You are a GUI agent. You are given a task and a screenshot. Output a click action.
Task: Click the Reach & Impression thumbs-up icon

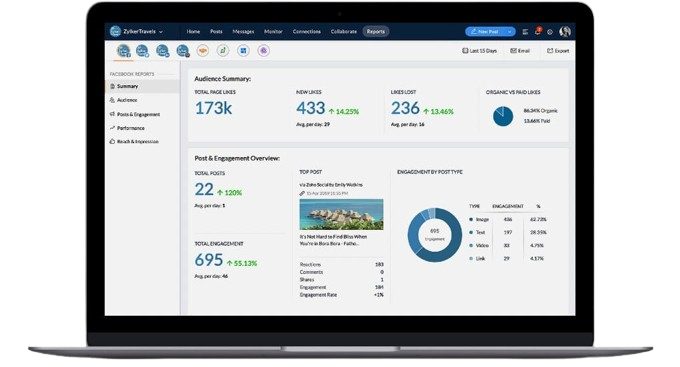pyautogui.click(x=112, y=141)
